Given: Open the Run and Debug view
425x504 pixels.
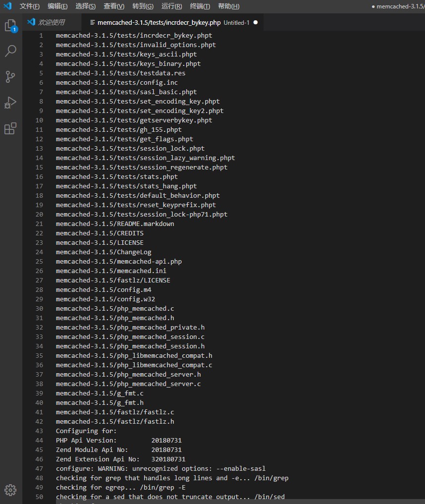Looking at the screenshot, I should click(10, 103).
